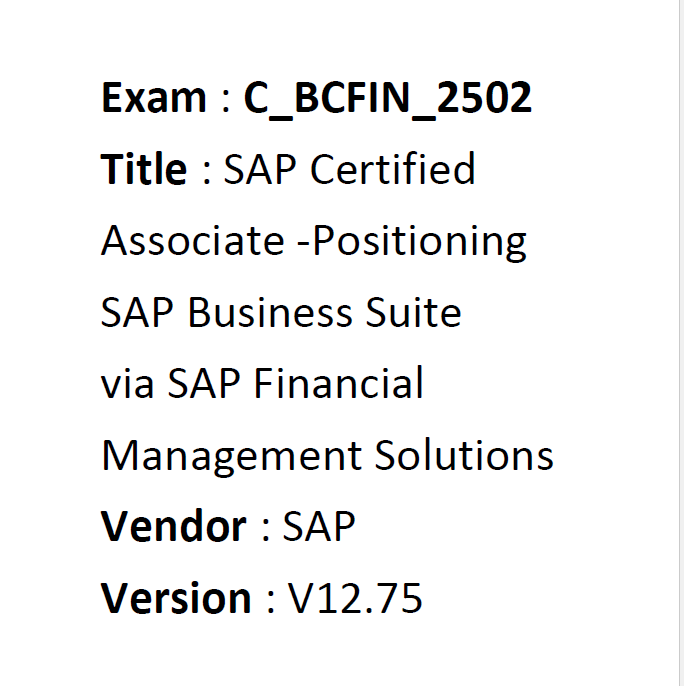This screenshot has height=686, width=684.
Task: Click the word Business
Action: (x=270, y=312)
